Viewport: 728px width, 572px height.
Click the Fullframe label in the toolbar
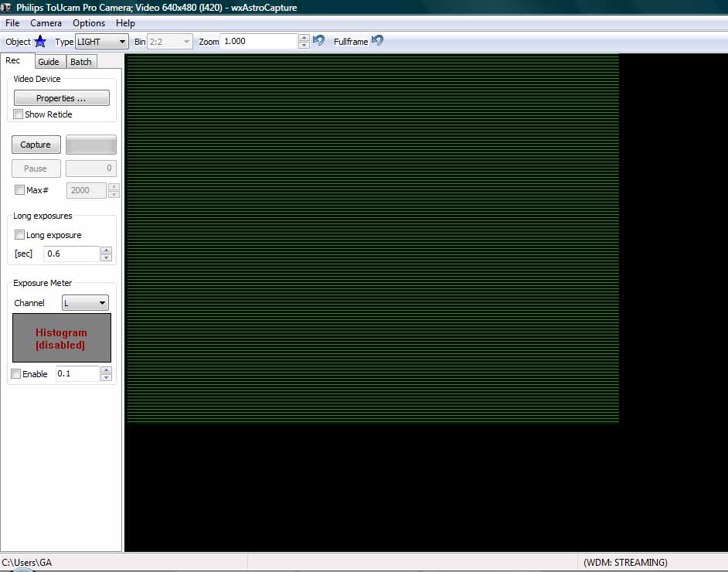click(351, 41)
